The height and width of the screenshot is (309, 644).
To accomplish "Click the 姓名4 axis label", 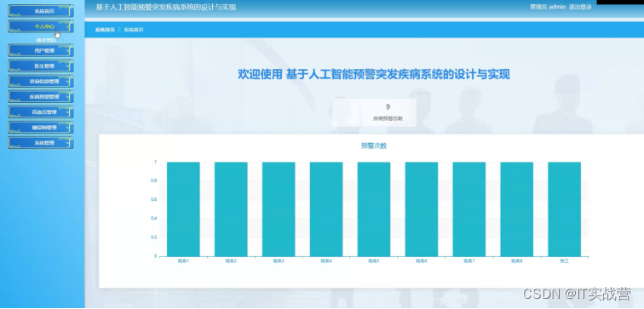I will (326, 261).
